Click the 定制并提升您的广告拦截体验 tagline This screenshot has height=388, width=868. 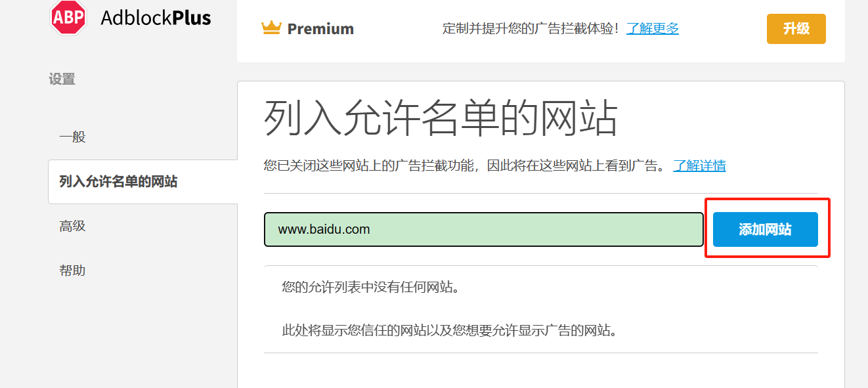pos(531,28)
